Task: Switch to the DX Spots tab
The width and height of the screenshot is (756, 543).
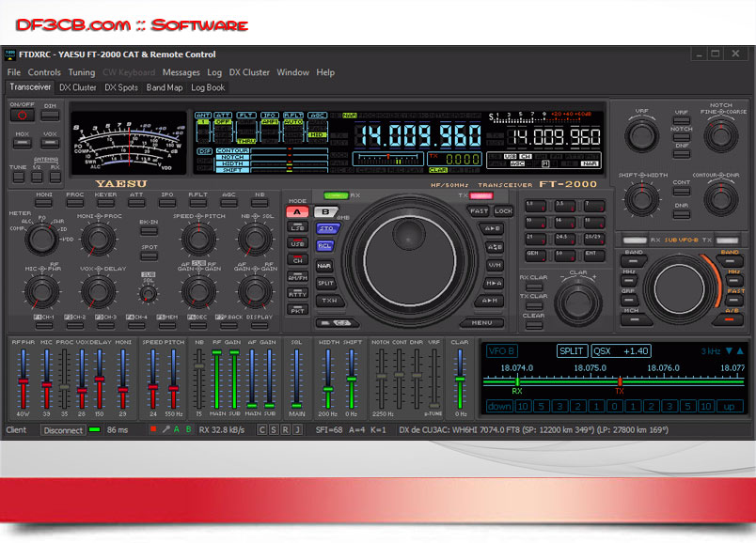Action: pos(121,87)
